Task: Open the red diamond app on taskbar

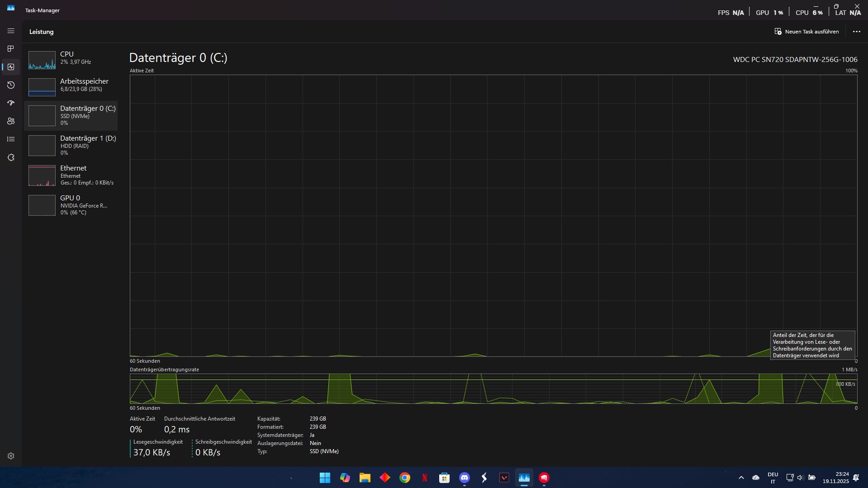Action: pos(385,478)
